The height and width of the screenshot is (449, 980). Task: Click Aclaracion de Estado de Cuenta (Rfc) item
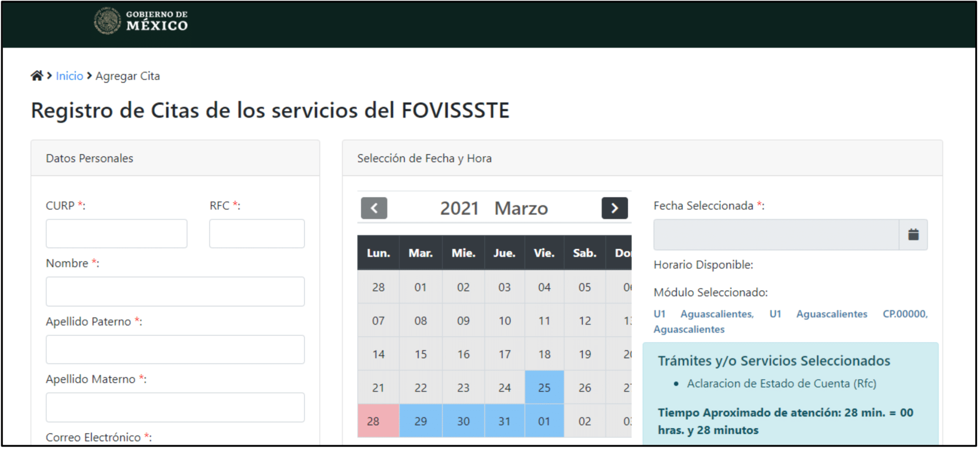point(781,383)
